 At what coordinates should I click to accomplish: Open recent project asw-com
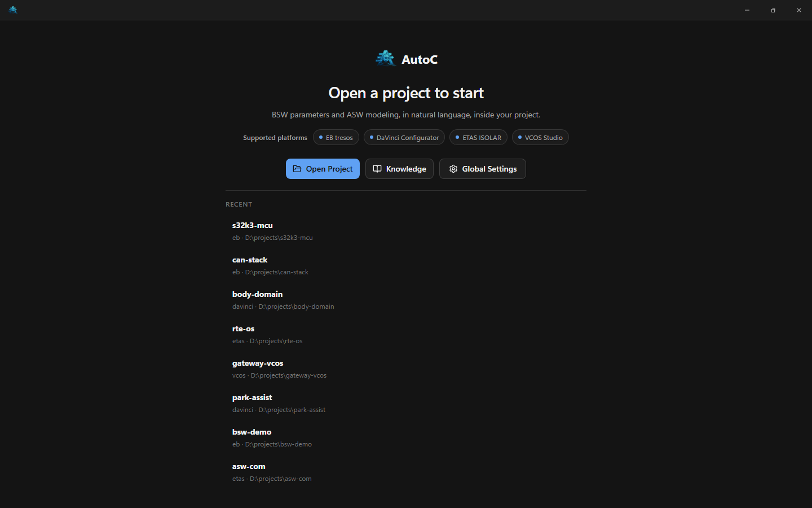coord(406,472)
